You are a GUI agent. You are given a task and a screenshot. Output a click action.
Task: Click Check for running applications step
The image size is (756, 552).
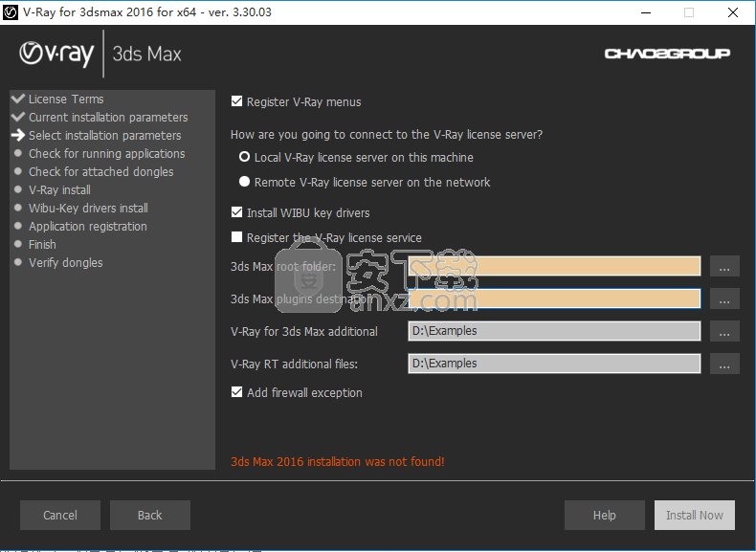pos(106,154)
